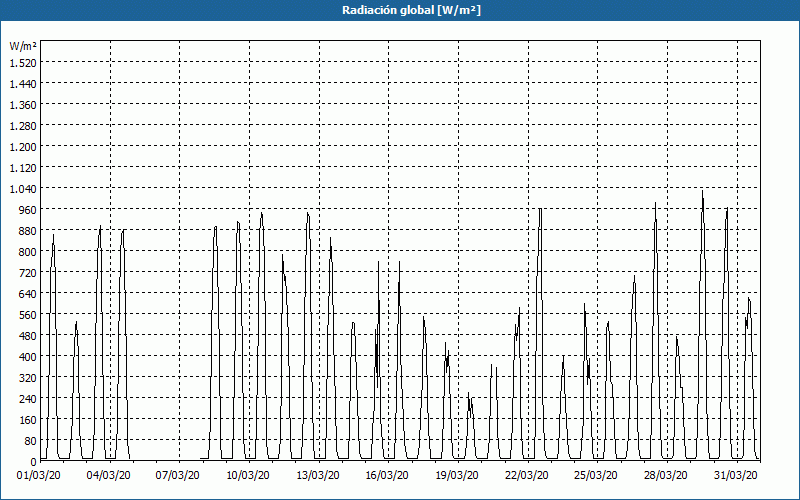
Task: Click the 1.520 y-axis value
Action: [23, 62]
